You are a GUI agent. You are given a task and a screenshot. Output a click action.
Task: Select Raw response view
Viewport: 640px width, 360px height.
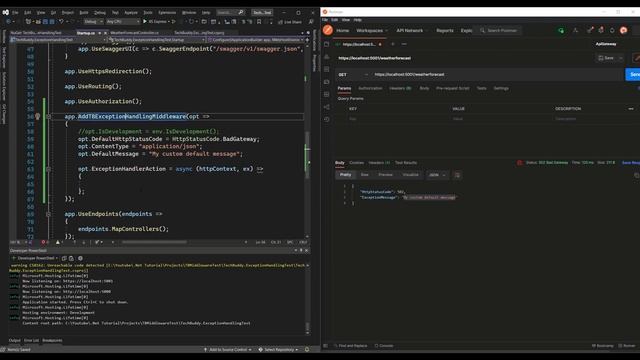click(x=364, y=175)
